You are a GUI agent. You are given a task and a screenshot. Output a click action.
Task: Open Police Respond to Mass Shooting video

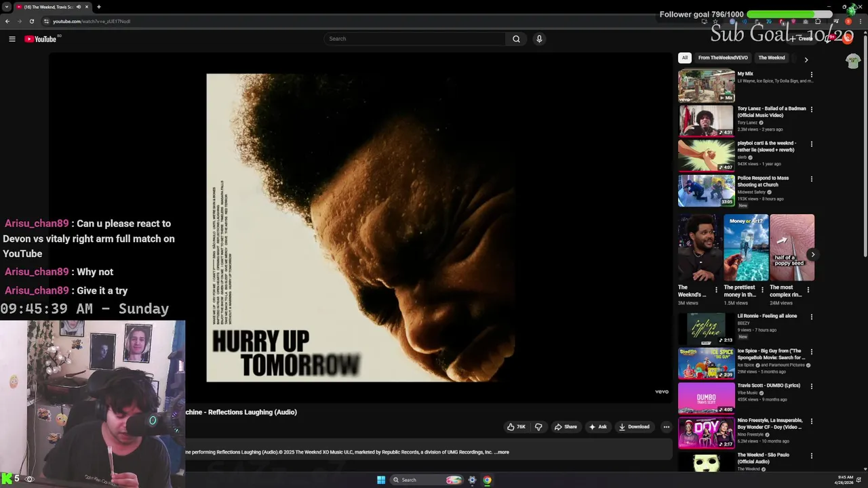point(707,190)
